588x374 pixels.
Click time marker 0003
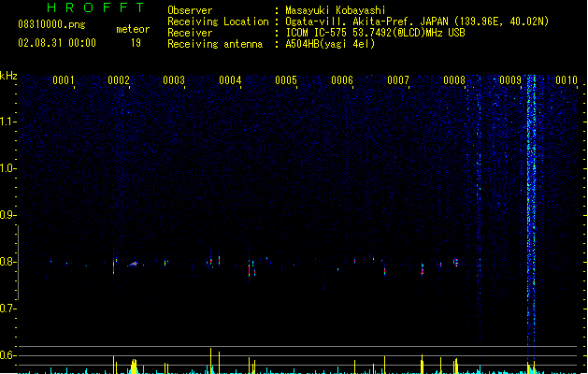coord(174,80)
